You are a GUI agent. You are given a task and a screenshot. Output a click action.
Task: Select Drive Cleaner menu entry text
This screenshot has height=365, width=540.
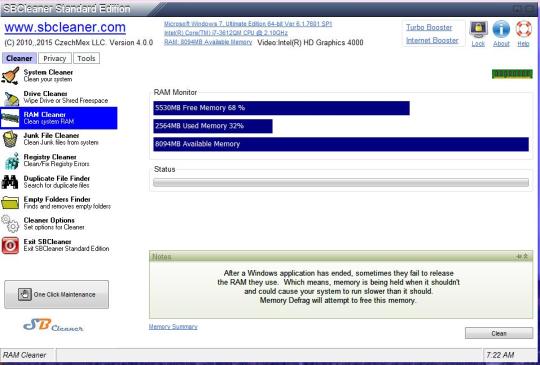pos(65,97)
